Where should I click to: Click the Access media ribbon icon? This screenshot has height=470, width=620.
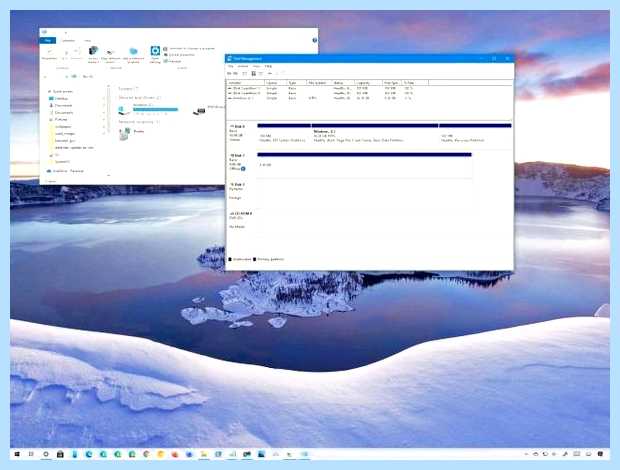click(93, 55)
